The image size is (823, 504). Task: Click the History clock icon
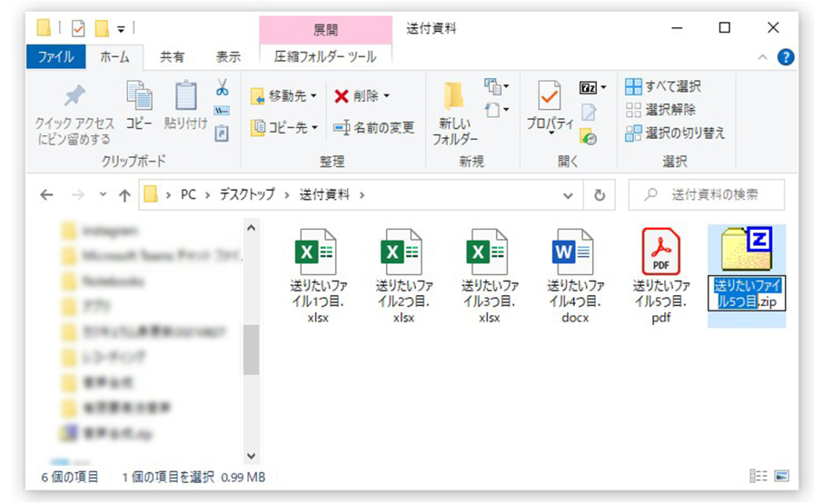[x=588, y=136]
